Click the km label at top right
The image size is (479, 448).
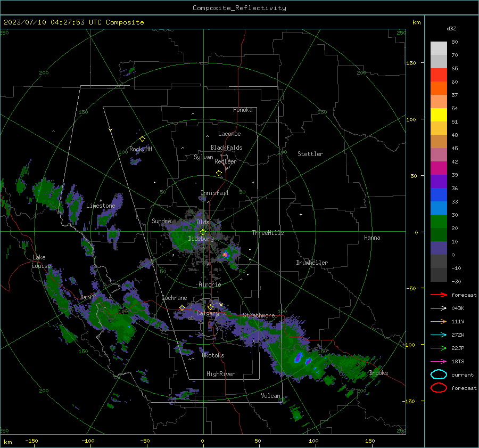pyautogui.click(x=416, y=22)
